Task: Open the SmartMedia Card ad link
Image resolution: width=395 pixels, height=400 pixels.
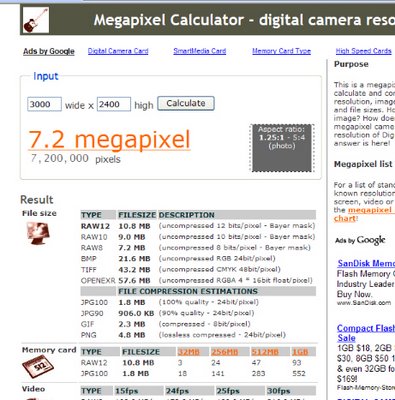Action: 199,51
